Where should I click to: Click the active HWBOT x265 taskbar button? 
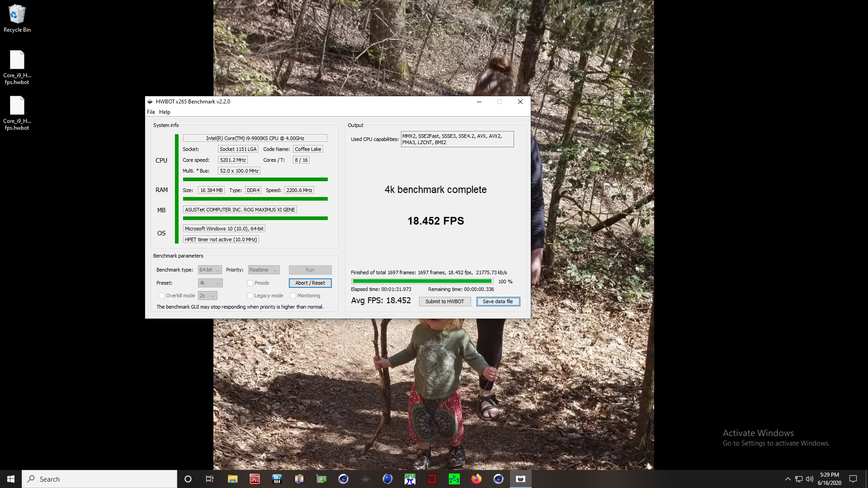[x=521, y=479]
